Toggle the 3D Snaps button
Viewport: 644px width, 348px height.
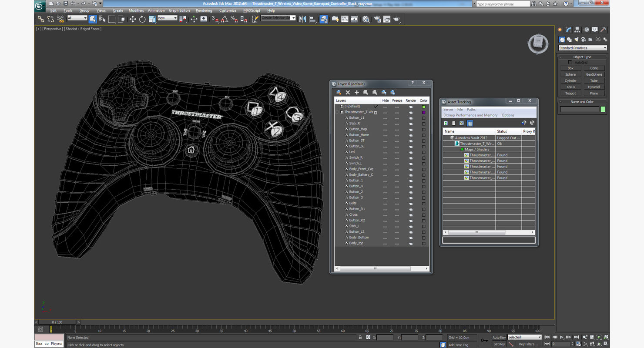point(215,19)
